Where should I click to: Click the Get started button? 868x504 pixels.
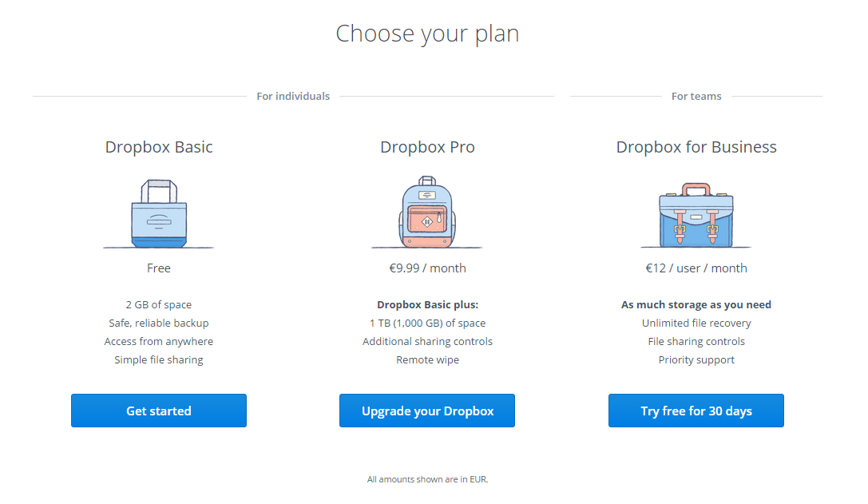(158, 410)
